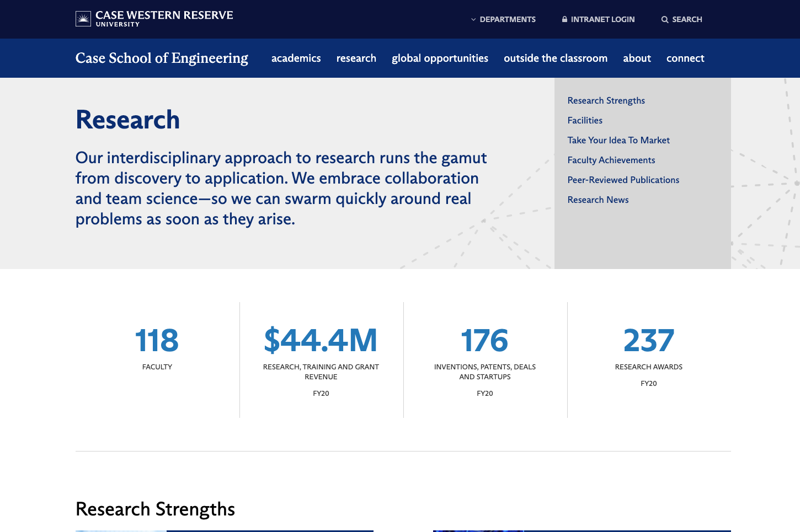Viewport: 800px width, 532px height.
Task: Go to Case School of Engineering home
Action: pos(162,58)
